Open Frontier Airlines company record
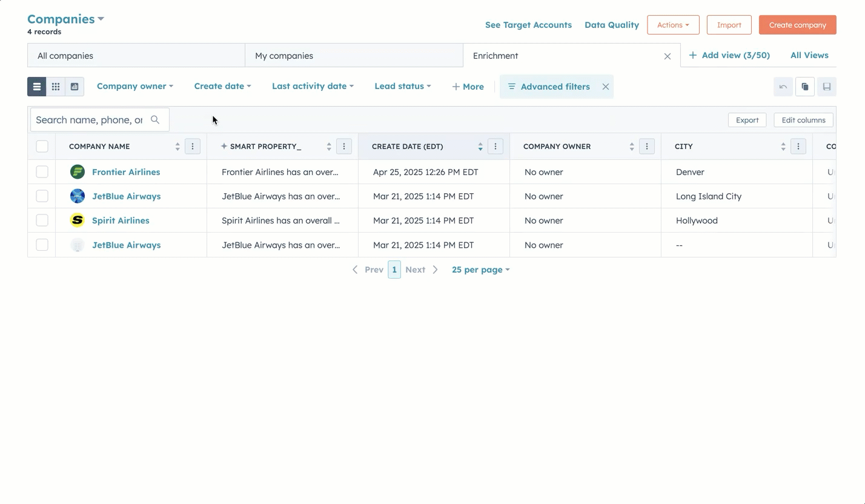The image size is (865, 504). 126,172
